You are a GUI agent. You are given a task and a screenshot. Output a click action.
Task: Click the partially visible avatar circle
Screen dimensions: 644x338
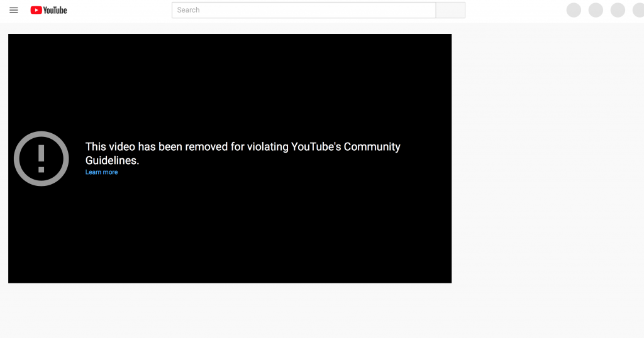(x=638, y=10)
